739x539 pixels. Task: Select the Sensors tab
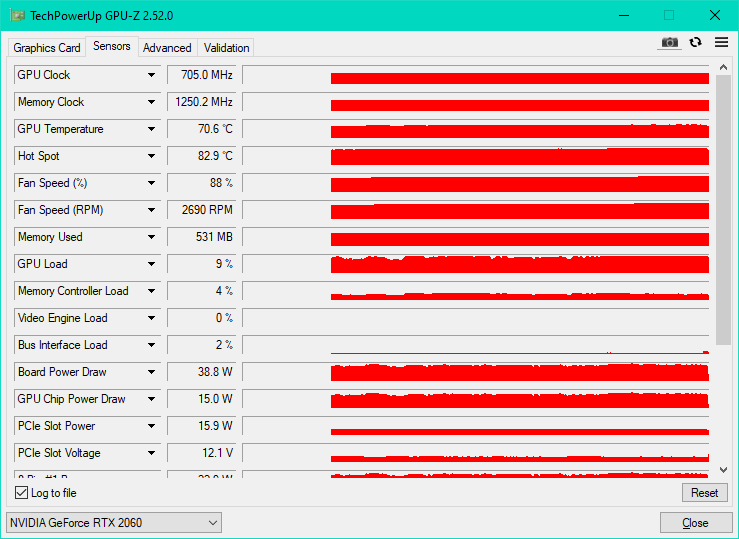click(112, 46)
